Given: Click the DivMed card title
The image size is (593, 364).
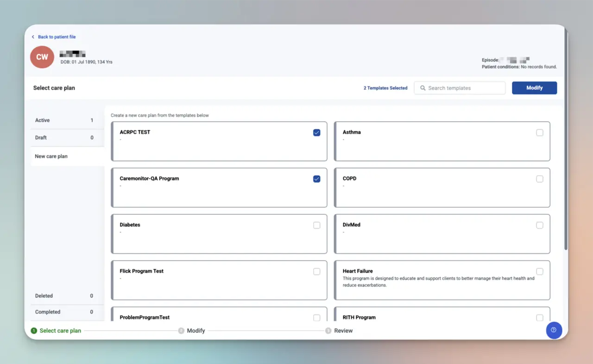Looking at the screenshot, I should [351, 225].
